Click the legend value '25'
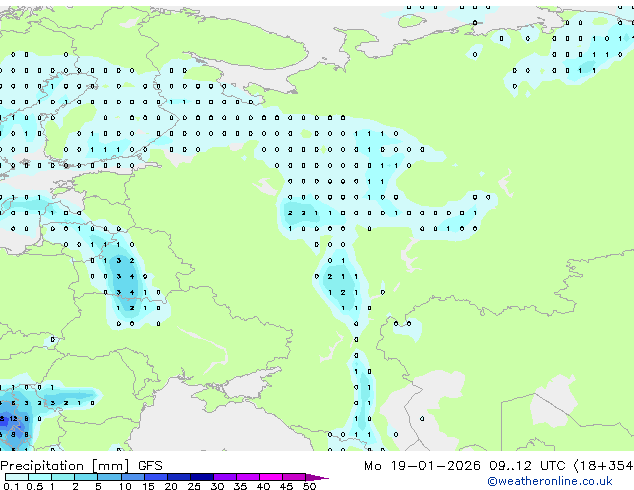The width and height of the screenshot is (634, 490). (x=194, y=486)
